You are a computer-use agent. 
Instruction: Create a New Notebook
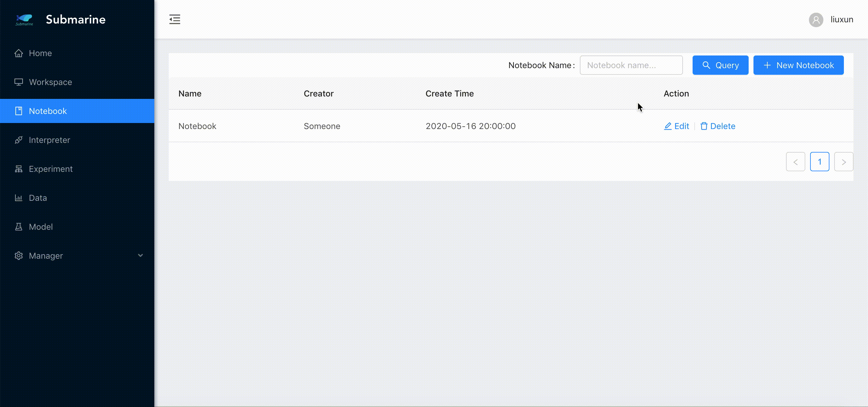(798, 65)
